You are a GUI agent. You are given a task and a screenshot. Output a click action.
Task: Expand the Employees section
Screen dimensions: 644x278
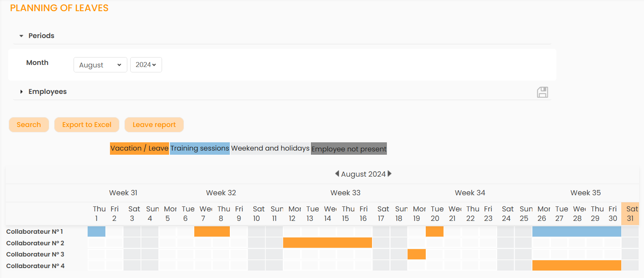(x=43, y=92)
